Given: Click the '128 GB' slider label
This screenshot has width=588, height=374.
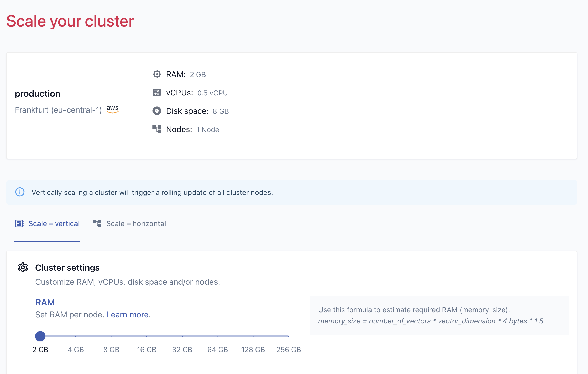Looking at the screenshot, I should [253, 350].
